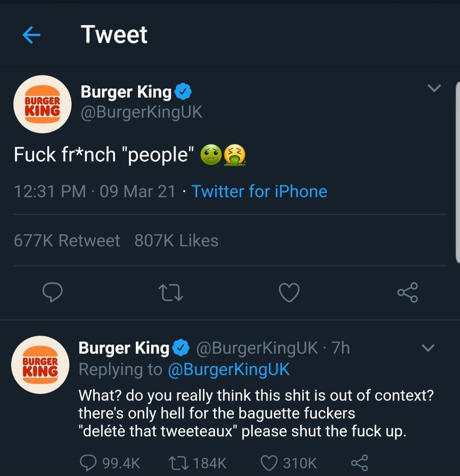Tap main tweet Burger King profile picture
This screenshot has width=460, height=476.
coord(42,104)
